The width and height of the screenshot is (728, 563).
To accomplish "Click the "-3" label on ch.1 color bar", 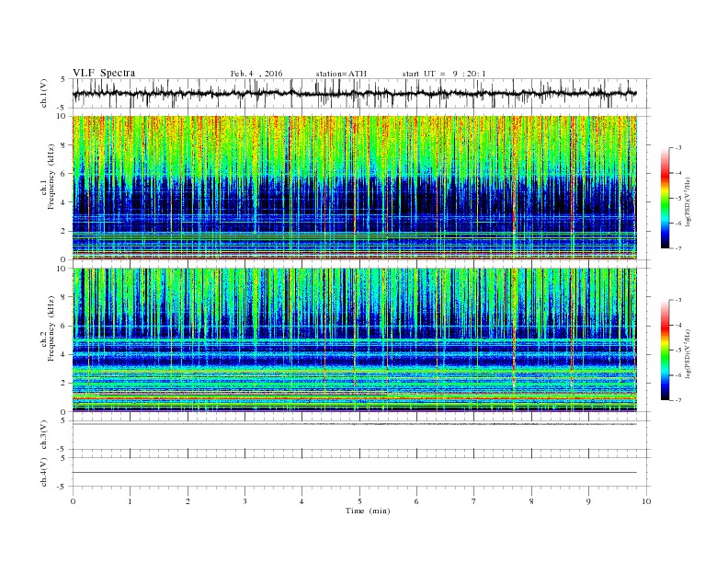I will coord(677,148).
